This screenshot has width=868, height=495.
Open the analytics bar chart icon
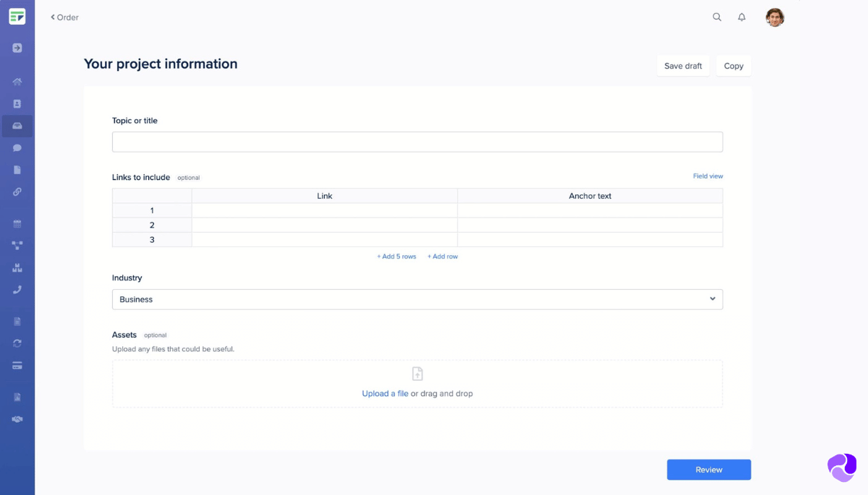[x=17, y=267]
